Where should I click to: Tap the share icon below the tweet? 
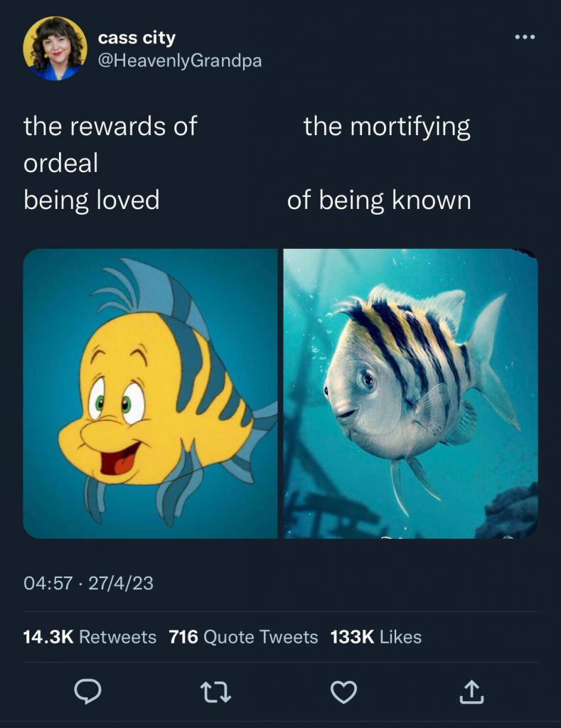[471, 691]
